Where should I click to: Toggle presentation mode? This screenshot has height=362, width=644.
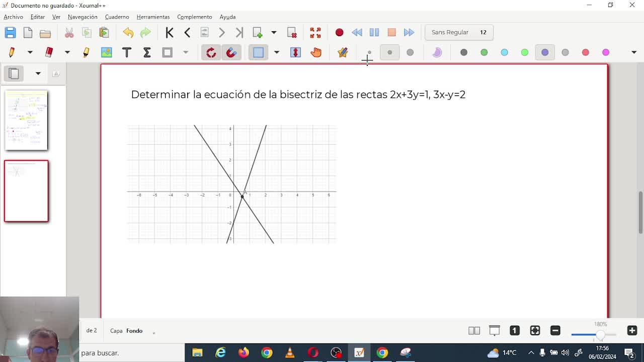pos(495,330)
